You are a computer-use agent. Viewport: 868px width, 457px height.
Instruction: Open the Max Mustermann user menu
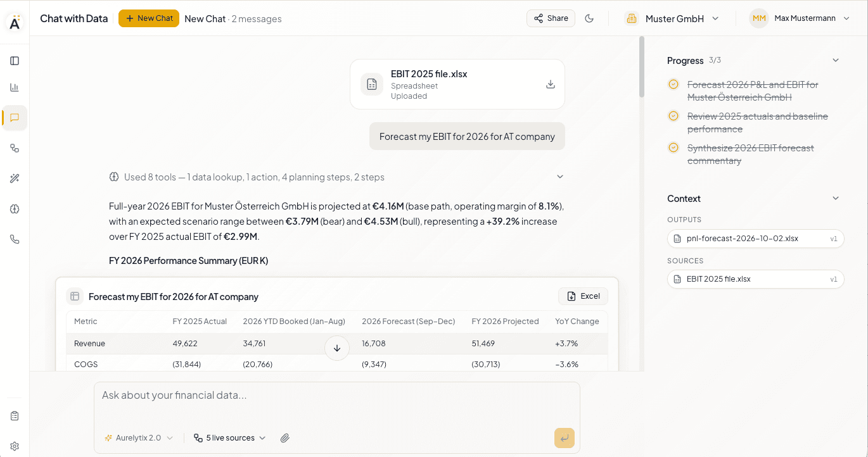coord(800,18)
